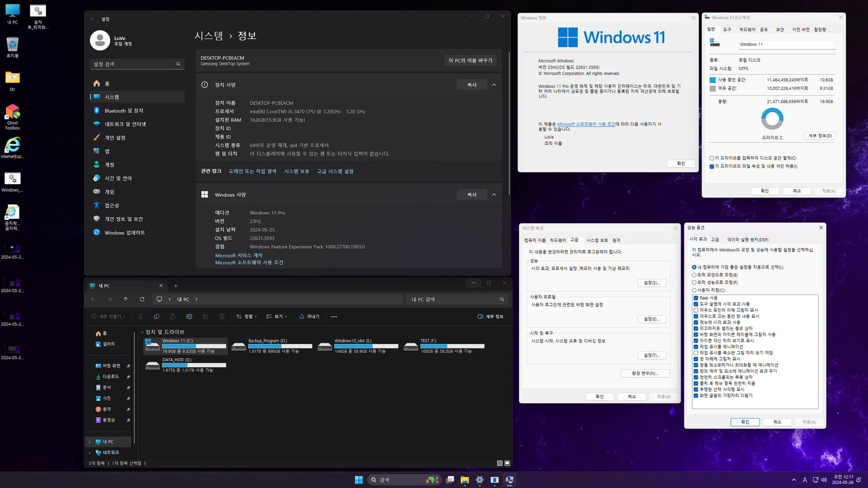Click the blue used-space color swatch
This screenshot has width=868, height=488.
click(712, 80)
